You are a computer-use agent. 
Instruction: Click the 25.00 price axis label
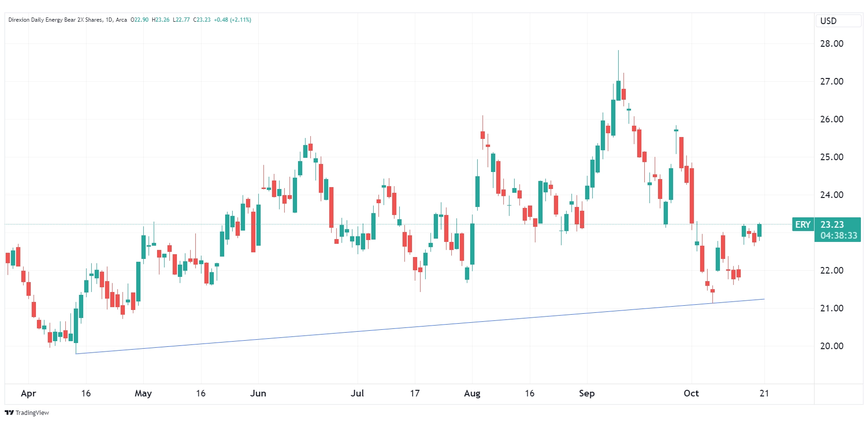coord(832,157)
